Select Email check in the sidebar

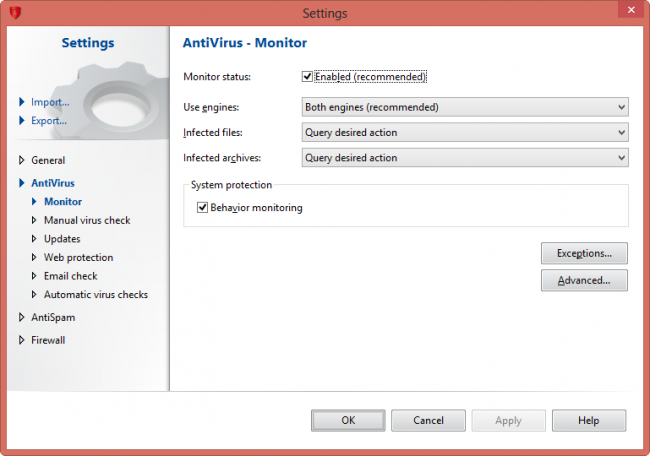pyautogui.click(x=71, y=276)
